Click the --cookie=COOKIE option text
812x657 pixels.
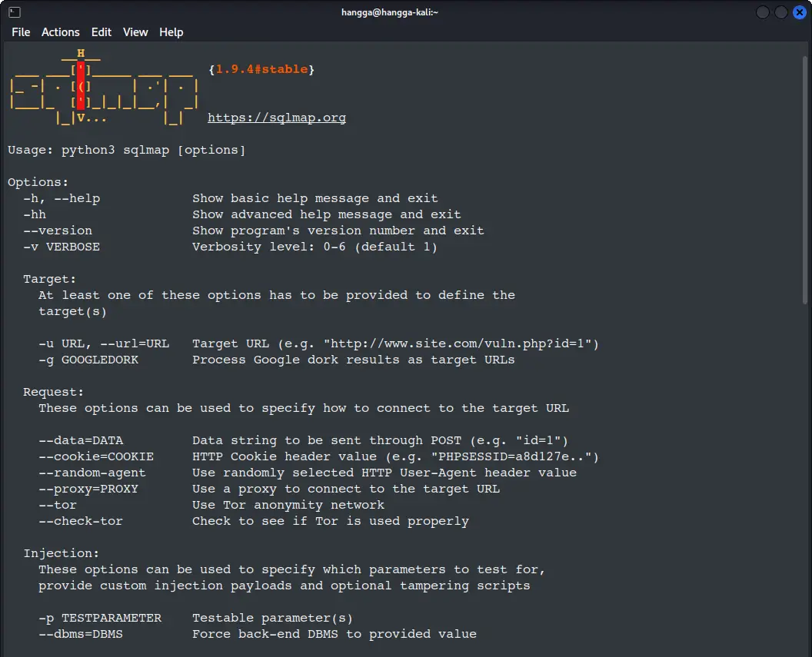coord(96,456)
